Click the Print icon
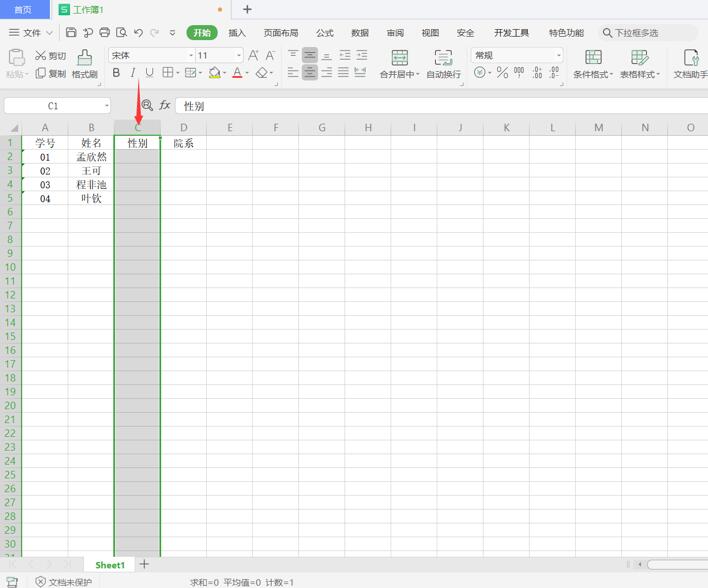708x588 pixels. tap(104, 33)
